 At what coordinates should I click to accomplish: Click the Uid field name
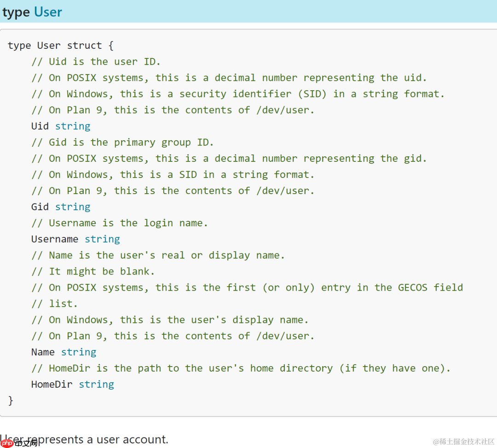point(40,126)
